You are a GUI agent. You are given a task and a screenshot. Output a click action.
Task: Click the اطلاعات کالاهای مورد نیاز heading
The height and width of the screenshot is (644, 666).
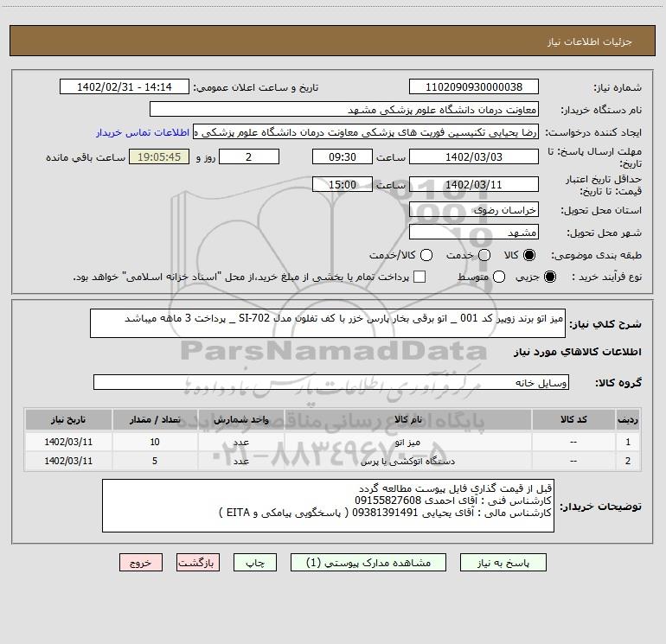(578, 352)
